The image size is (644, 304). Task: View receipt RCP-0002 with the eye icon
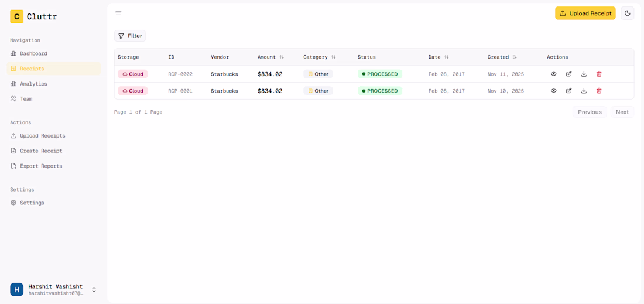click(554, 74)
